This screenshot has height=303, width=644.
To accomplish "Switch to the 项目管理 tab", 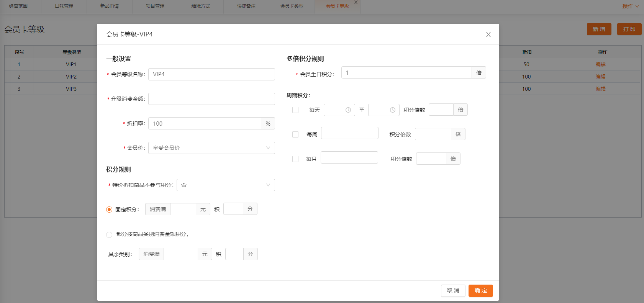I will (155, 6).
